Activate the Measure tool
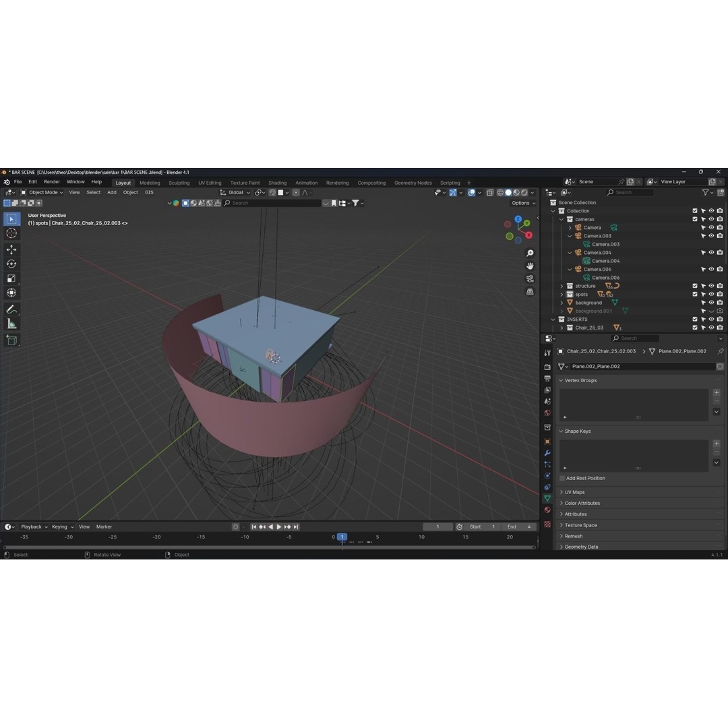The height and width of the screenshot is (728, 728). pos(11,324)
